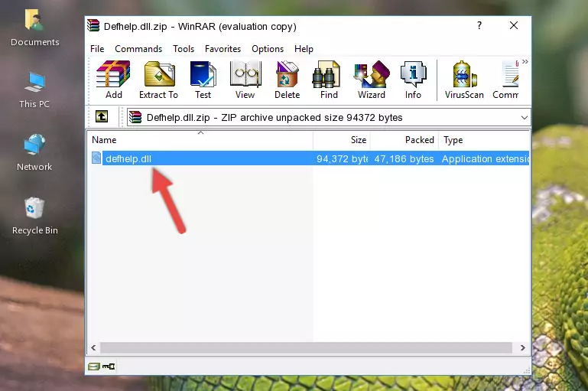
Task: Click the 94,372 bytes size cell
Action: pos(342,158)
